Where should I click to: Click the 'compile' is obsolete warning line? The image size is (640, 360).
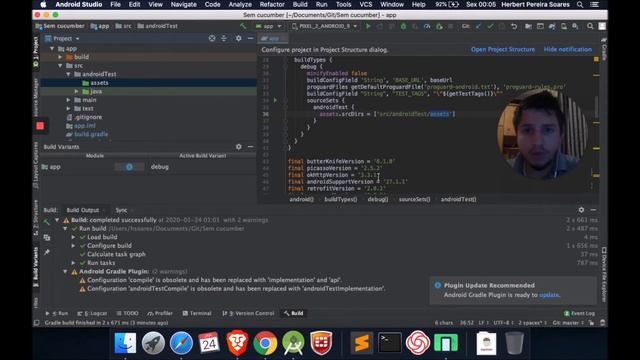pos(215,280)
